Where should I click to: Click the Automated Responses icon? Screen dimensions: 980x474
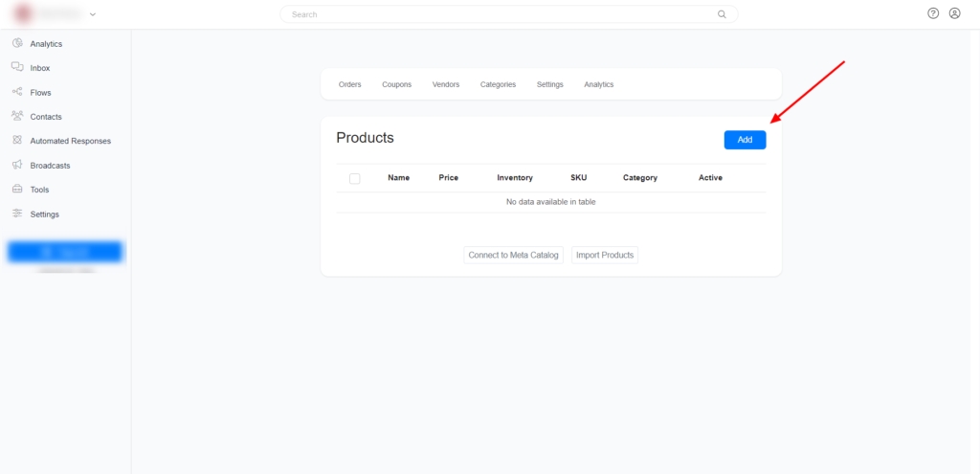point(17,141)
